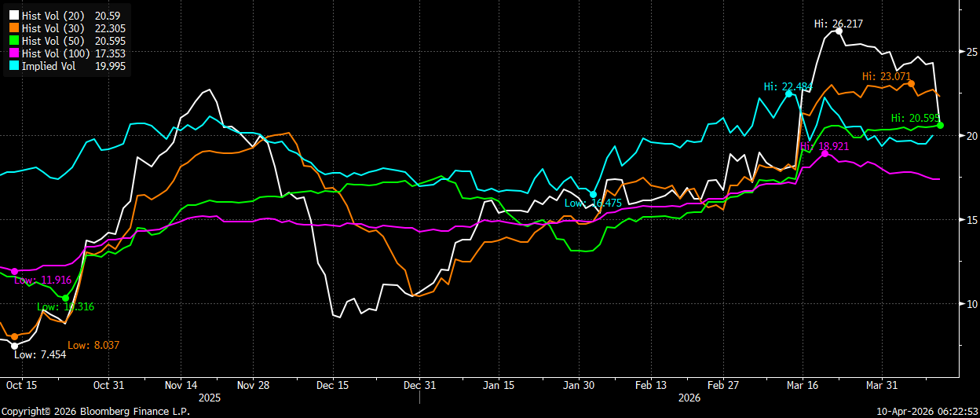
Task: Click the green Hi: 20.595 end marker
Action: (940, 126)
